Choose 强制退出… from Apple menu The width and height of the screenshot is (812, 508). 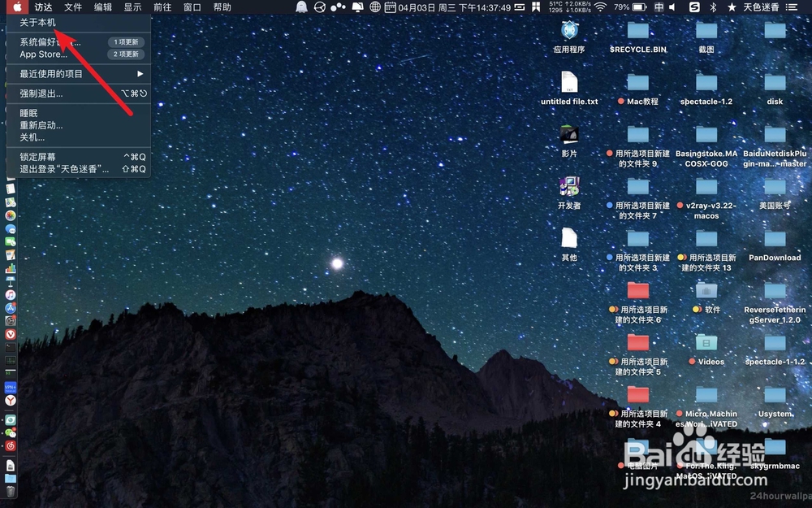[79, 93]
